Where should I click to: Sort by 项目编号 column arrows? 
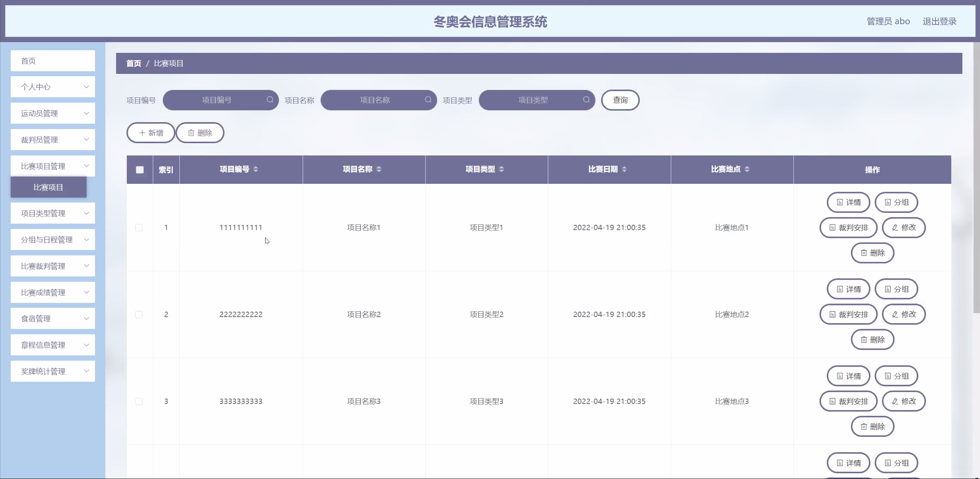pyautogui.click(x=256, y=169)
